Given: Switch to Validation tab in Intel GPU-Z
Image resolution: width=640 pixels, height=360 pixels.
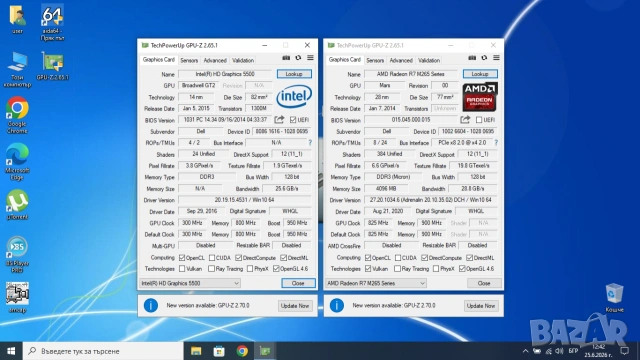Looking at the screenshot, I should click(x=243, y=60).
